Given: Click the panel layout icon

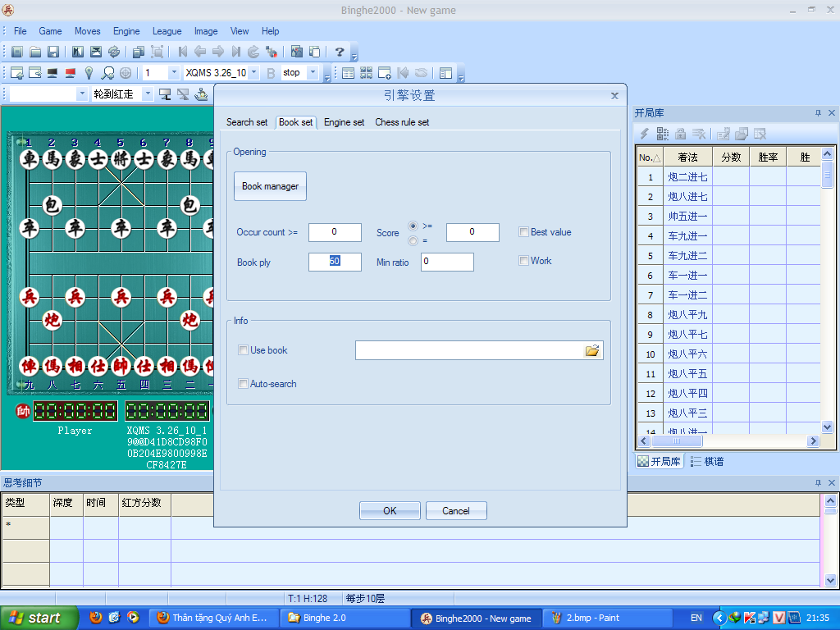Looking at the screenshot, I should [445, 73].
